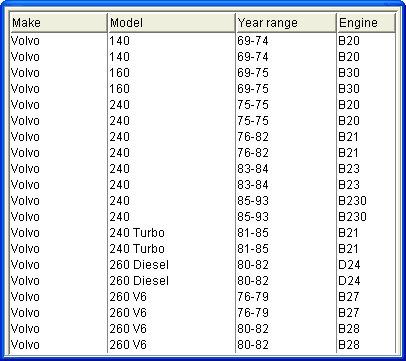Click the Year range column header
The image size is (406, 361).
pos(286,23)
